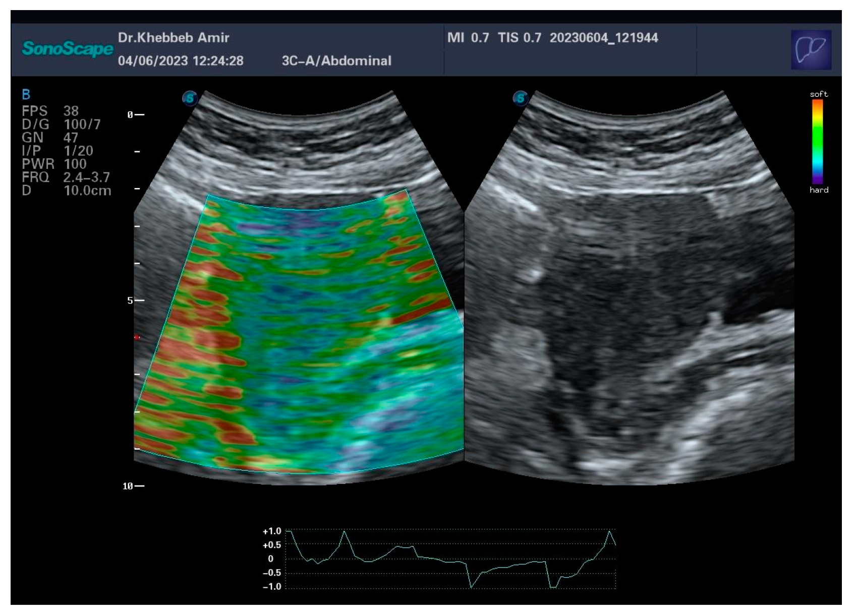Click the GN 47 gain parameter
Viewport: 855px width, 616px height.
[49, 138]
